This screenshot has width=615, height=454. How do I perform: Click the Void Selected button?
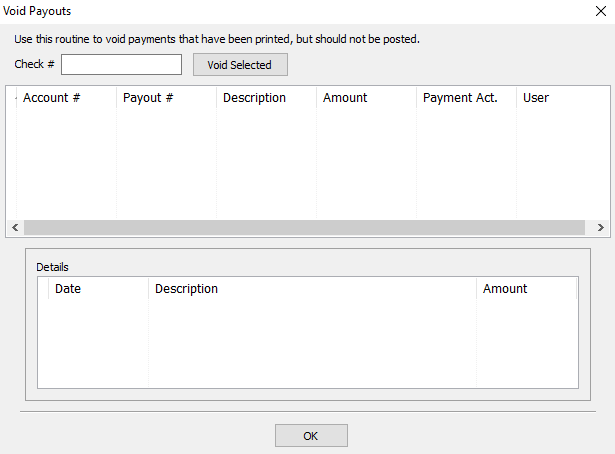coord(240,65)
